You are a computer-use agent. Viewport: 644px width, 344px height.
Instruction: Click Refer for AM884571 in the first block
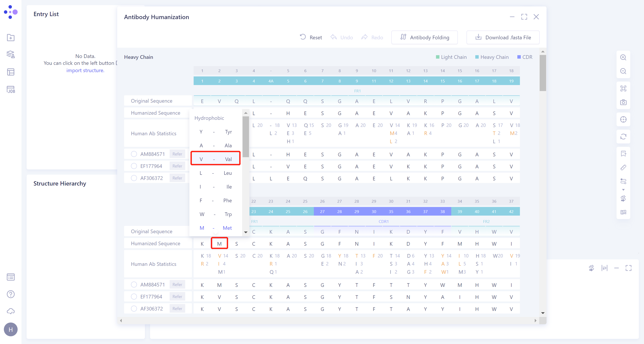pos(177,154)
